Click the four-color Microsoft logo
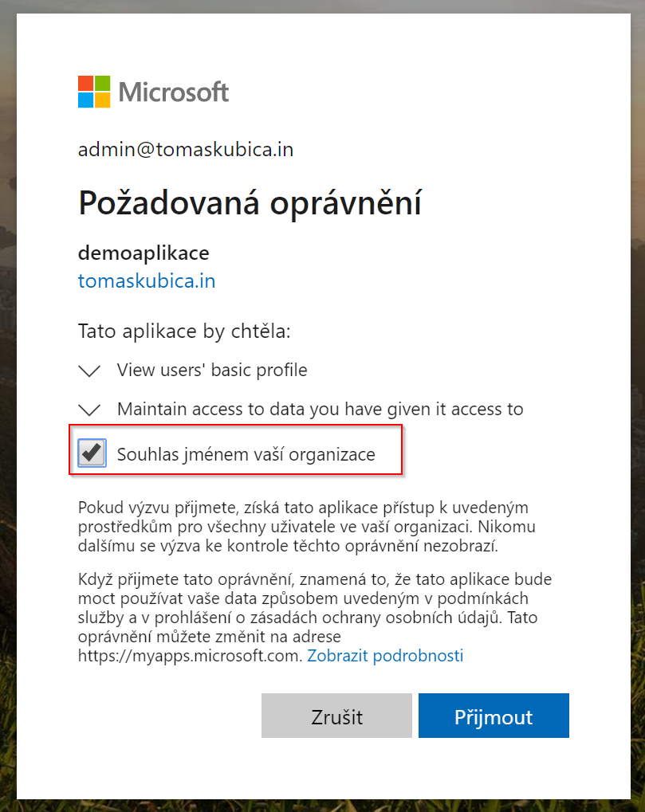This screenshot has width=645, height=812. click(x=94, y=92)
